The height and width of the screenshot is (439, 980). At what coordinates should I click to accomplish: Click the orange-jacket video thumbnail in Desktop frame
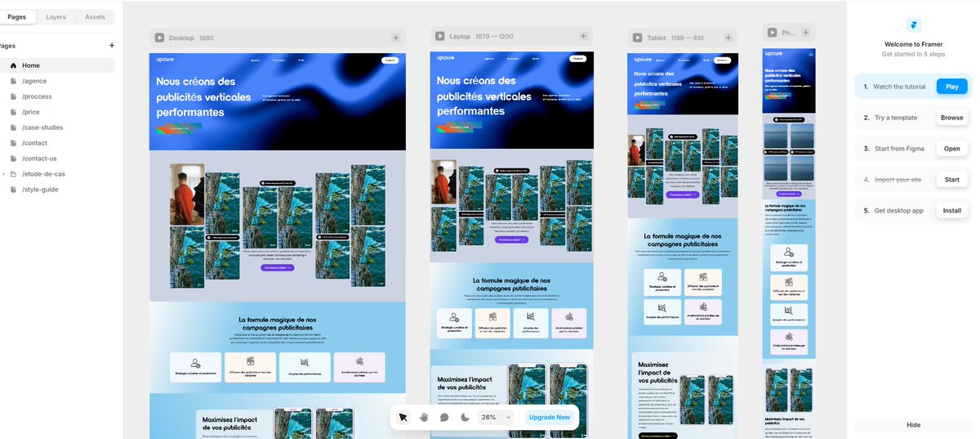click(x=187, y=194)
